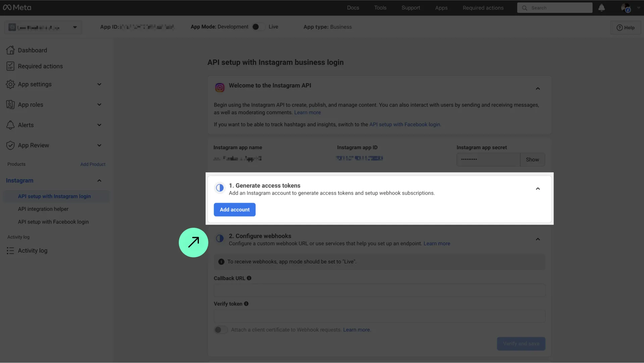The height and width of the screenshot is (363, 644).
Task: Click the Instagram logo icon
Action: pyautogui.click(x=220, y=88)
